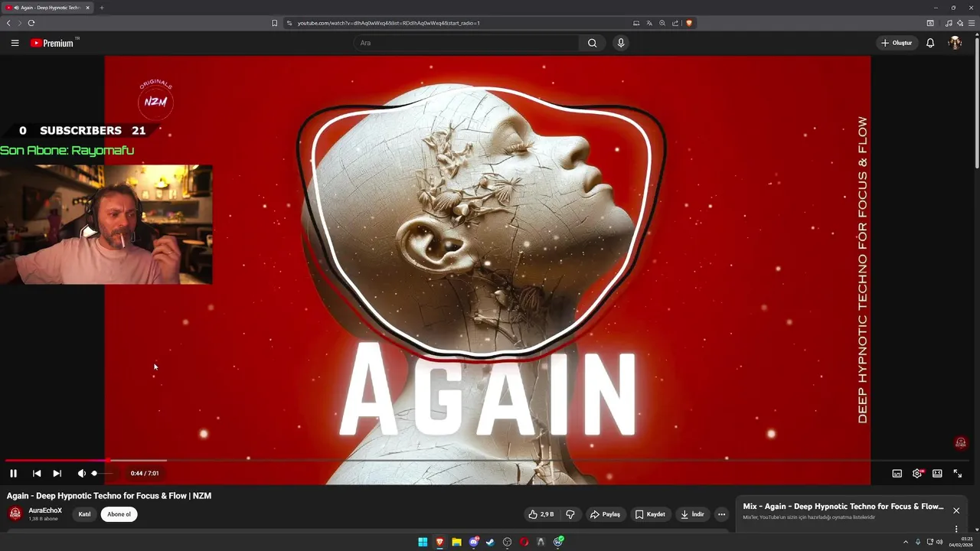The image size is (980, 551).
Task: Switch to theater mode view
Action: point(937,474)
